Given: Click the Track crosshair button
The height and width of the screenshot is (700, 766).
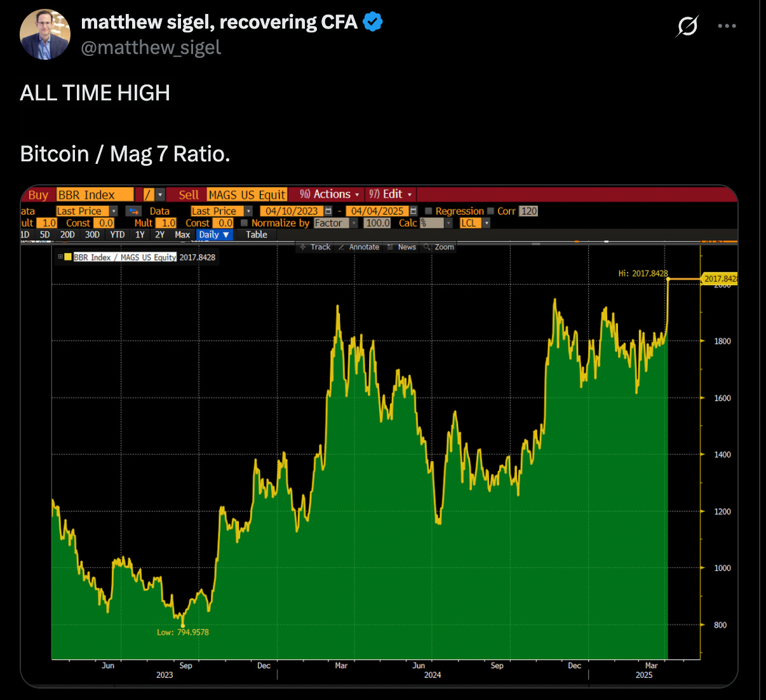Looking at the screenshot, I should pyautogui.click(x=316, y=247).
